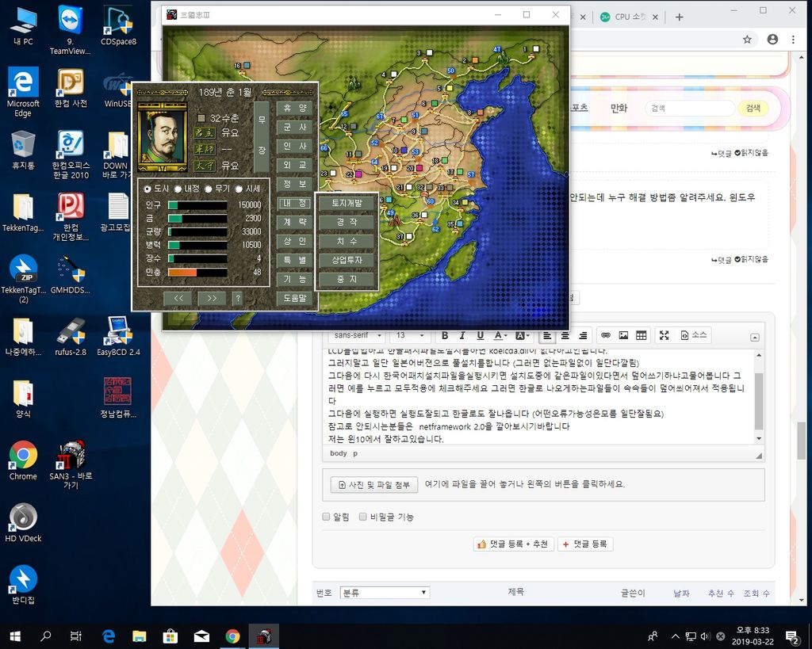Click the yellow 검색 search button

[753, 108]
